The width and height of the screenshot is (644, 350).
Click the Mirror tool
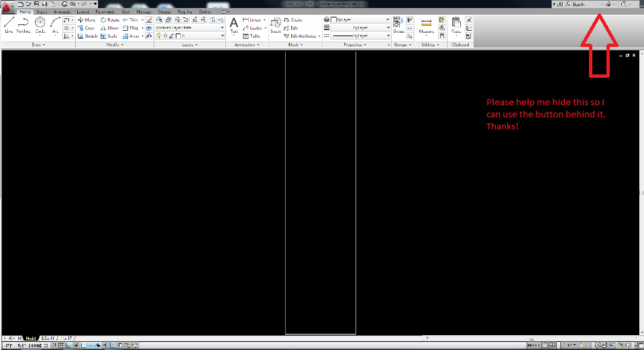109,28
